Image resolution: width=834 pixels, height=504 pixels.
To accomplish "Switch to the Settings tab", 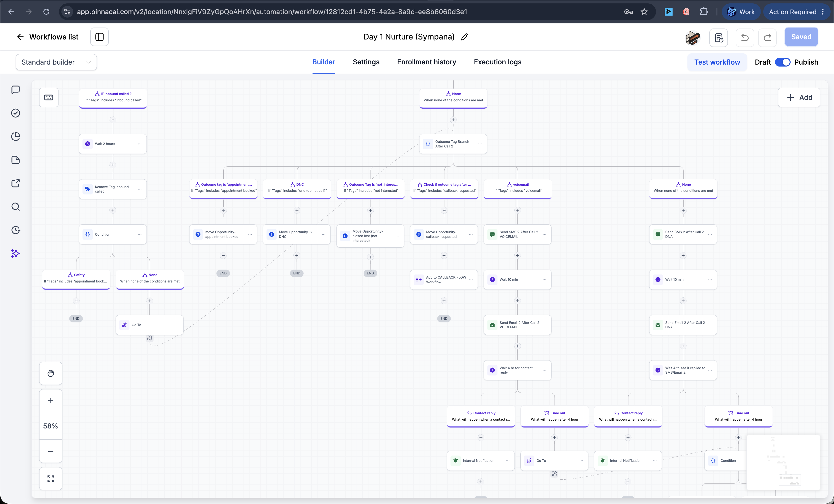I will coord(366,62).
